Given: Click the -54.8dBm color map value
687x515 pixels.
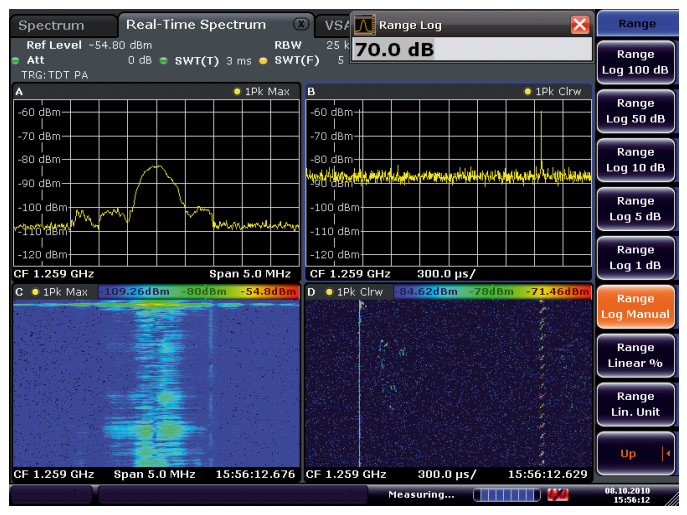Looking at the screenshot, I should click(268, 292).
